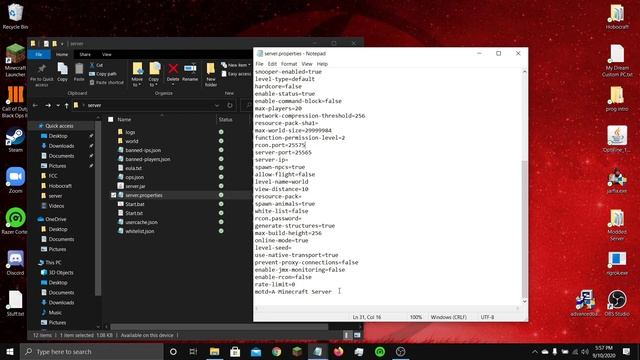Switch to the View ribbon tab in Explorer
The image size is (640, 360).
(107, 54)
